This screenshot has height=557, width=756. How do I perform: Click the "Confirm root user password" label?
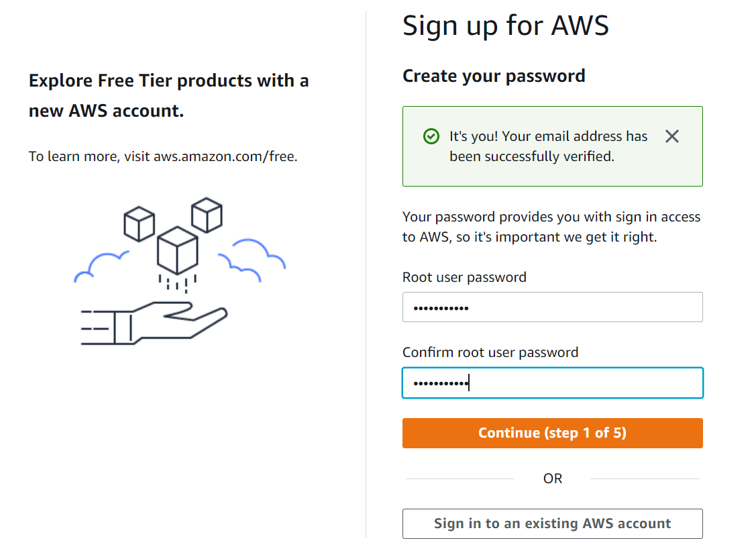(x=490, y=352)
